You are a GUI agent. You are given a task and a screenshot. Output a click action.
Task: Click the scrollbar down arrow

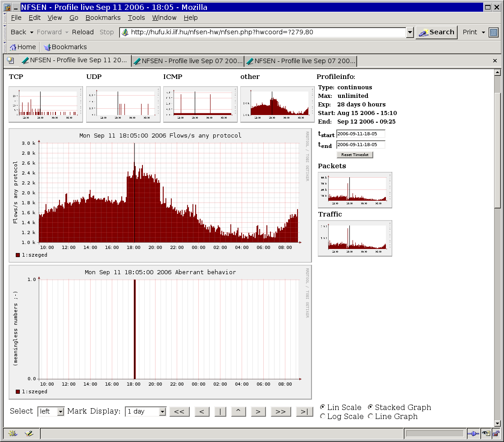(x=498, y=424)
